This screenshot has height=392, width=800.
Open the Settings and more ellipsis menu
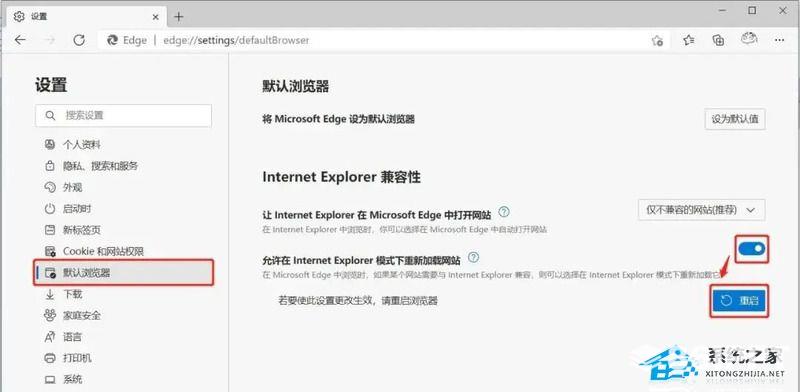click(779, 40)
